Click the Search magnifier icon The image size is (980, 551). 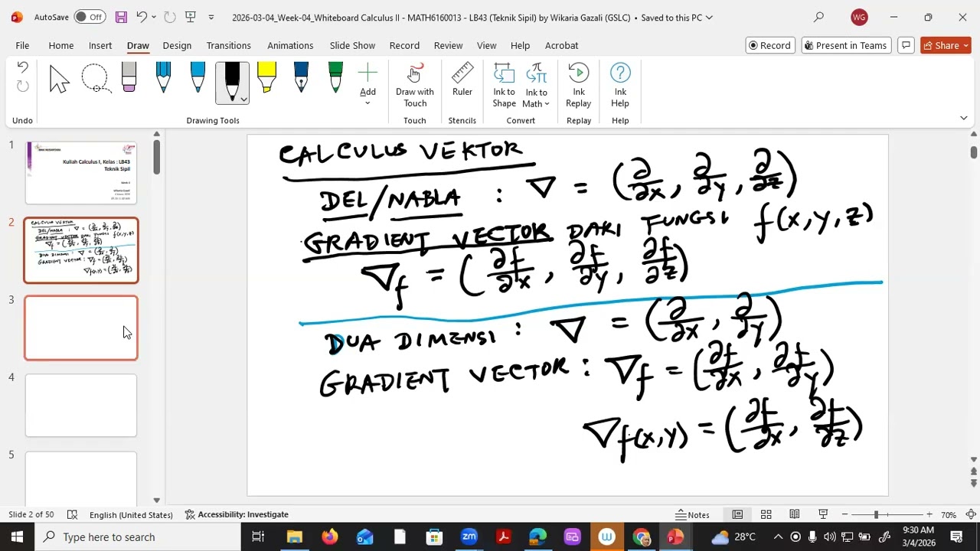[818, 17]
